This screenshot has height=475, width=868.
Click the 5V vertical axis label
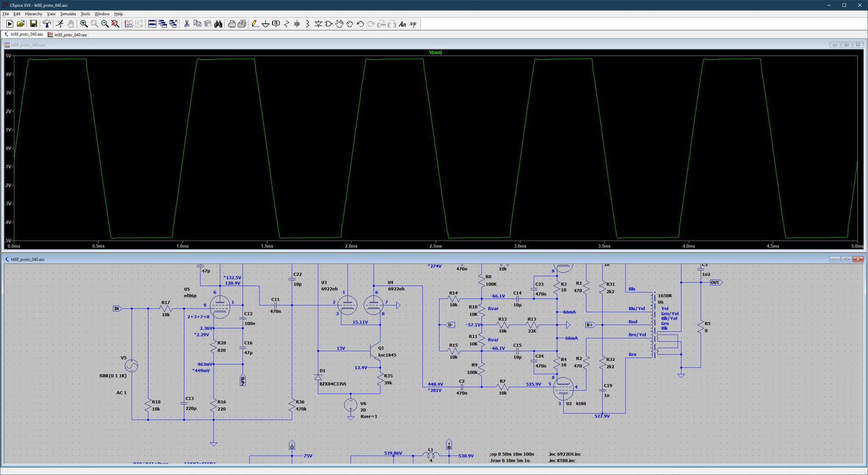point(8,56)
